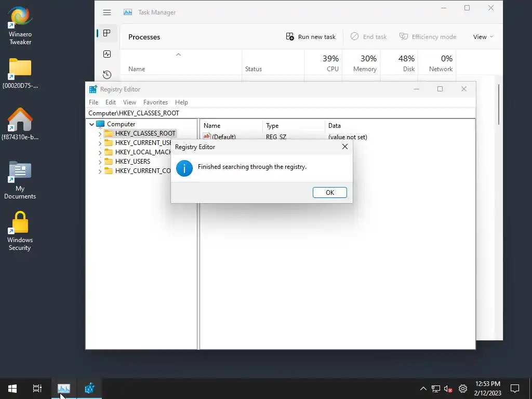Image resolution: width=532 pixels, height=399 pixels.
Task: Open the Favorites menu in Registry Editor
Action: pos(155,102)
